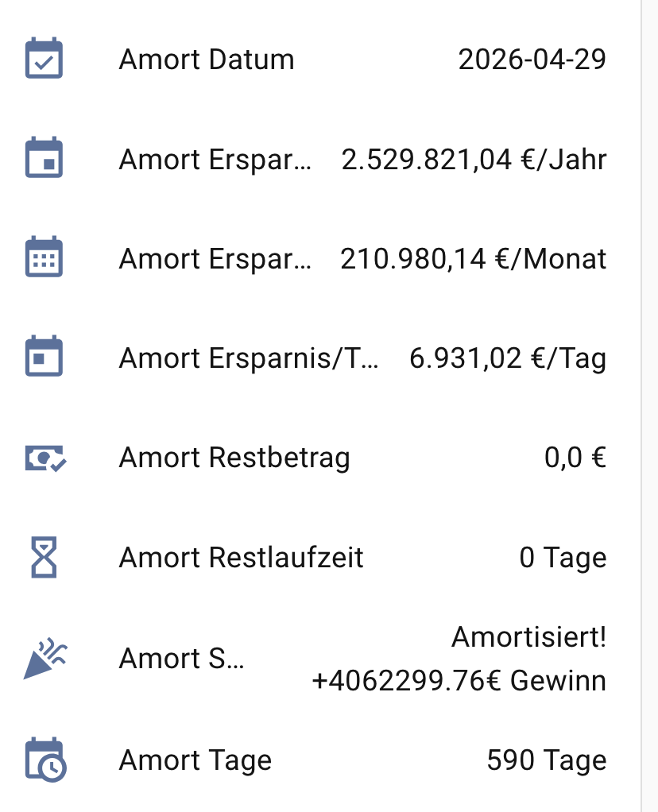The height and width of the screenshot is (812, 658).
Task: Click the party popper icon
Action: (x=45, y=659)
